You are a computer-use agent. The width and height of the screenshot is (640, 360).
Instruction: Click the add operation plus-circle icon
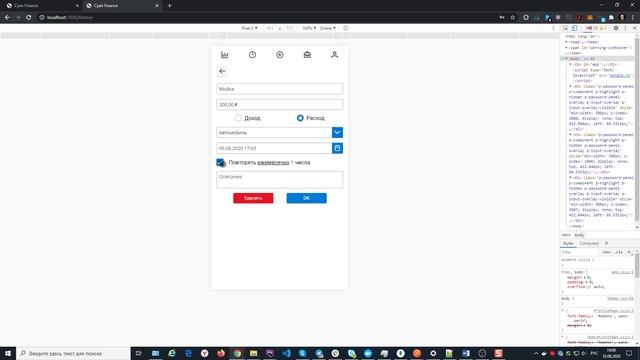coord(280,55)
